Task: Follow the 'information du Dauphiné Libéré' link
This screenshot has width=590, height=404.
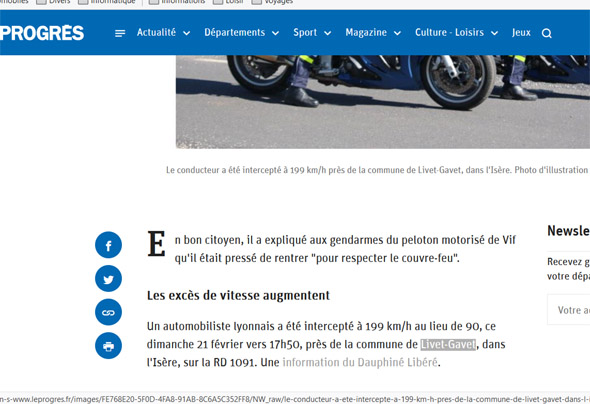Action: coord(360,363)
